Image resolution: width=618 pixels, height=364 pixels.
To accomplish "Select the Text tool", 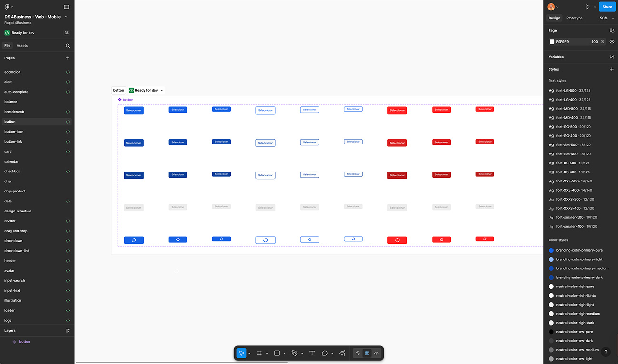I will point(312,353).
